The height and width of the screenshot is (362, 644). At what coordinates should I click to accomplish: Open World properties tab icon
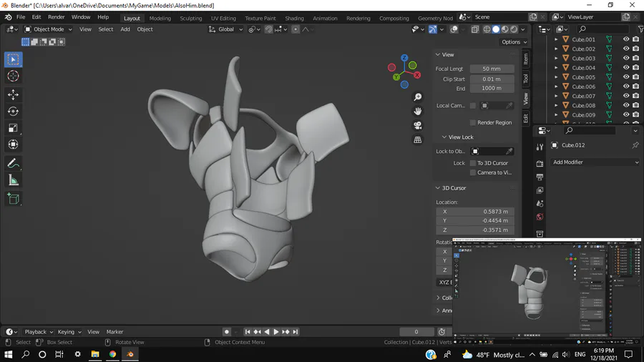click(540, 217)
